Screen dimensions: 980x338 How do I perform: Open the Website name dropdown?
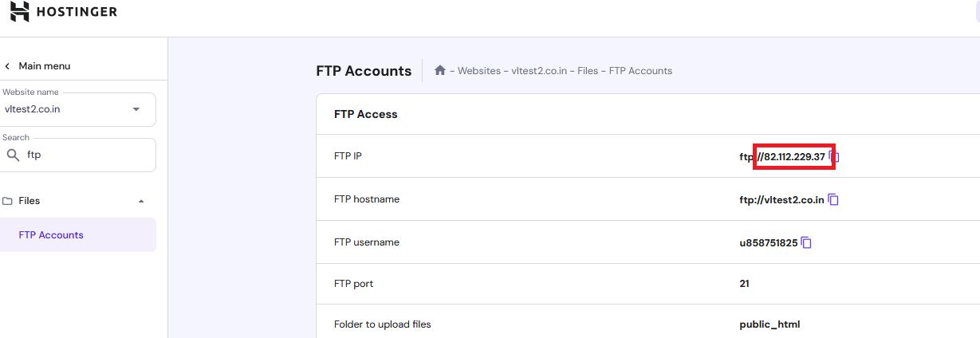(136, 109)
